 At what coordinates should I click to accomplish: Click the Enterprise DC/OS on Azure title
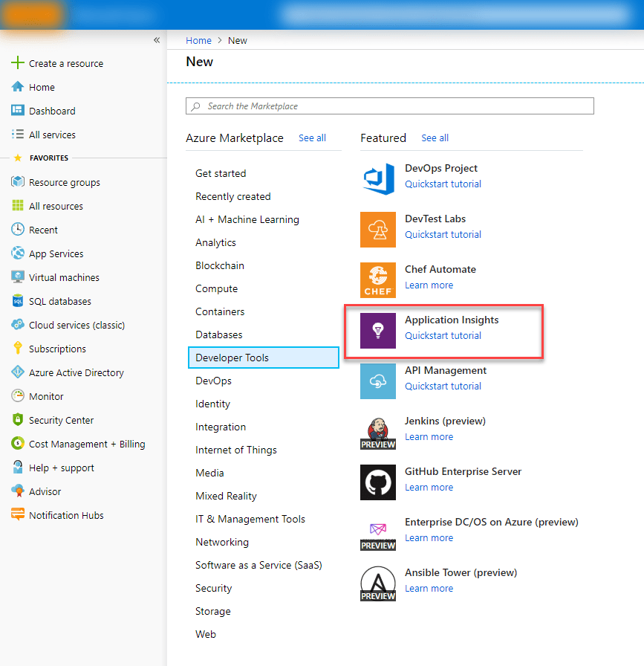click(x=492, y=522)
